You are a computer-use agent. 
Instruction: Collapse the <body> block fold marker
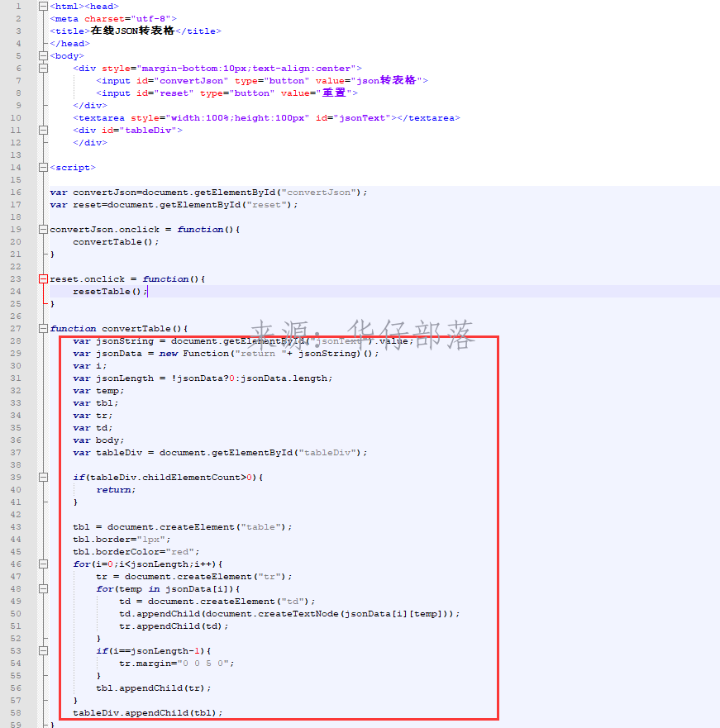pyautogui.click(x=43, y=56)
